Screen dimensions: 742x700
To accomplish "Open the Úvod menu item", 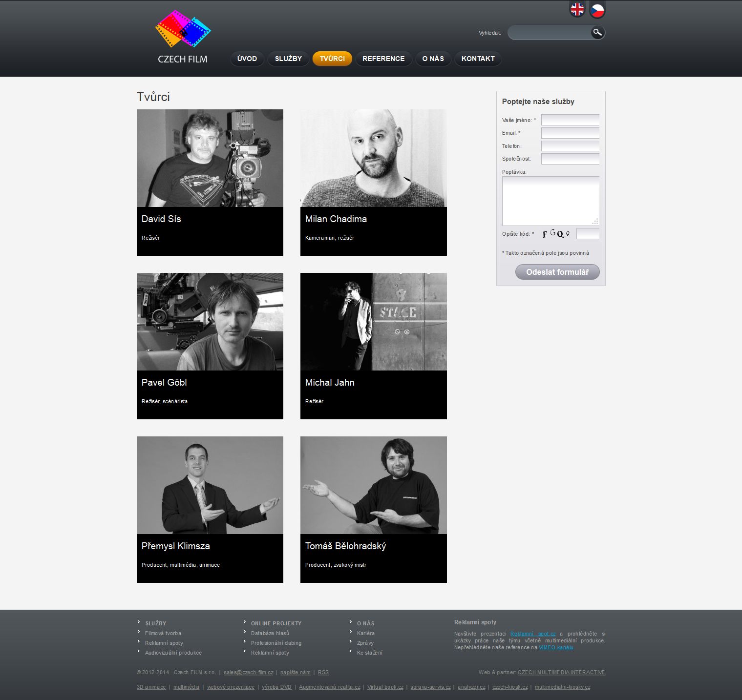I will click(x=247, y=59).
